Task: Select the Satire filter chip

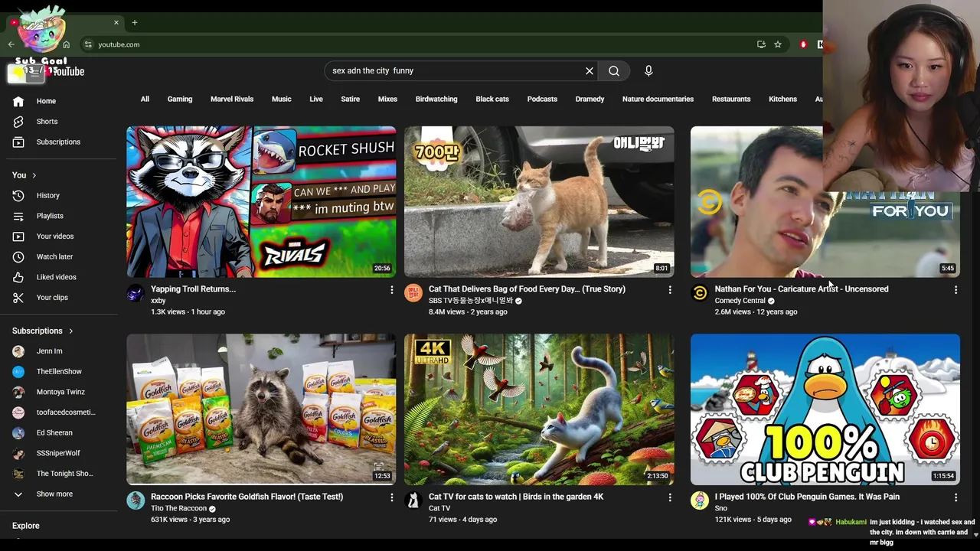Action: (x=350, y=99)
